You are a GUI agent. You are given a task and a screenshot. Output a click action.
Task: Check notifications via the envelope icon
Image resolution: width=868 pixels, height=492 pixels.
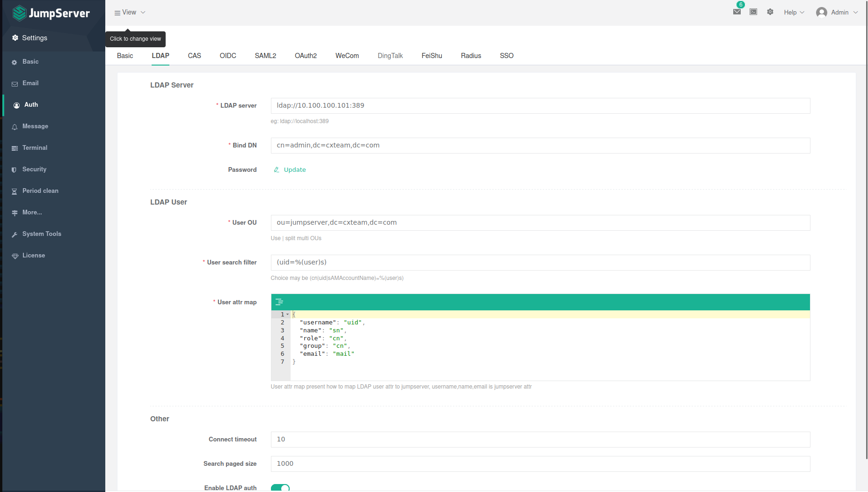tap(736, 12)
